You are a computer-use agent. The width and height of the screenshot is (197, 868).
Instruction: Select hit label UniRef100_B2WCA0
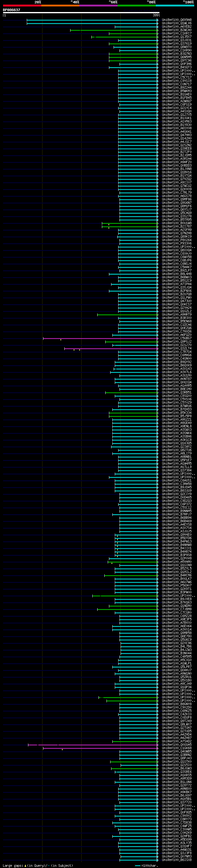tap(177, 30)
